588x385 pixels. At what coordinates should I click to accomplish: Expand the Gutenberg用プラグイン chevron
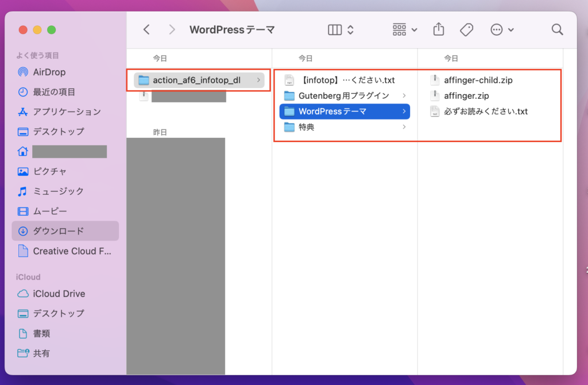click(404, 96)
